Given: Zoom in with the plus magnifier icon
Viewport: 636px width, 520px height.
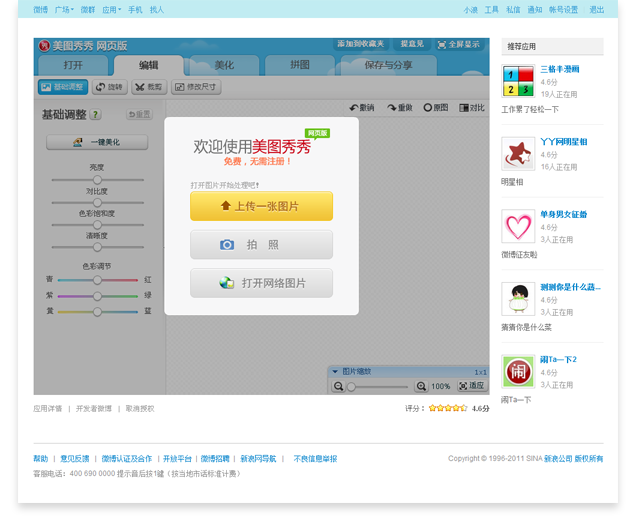Looking at the screenshot, I should tap(421, 386).
